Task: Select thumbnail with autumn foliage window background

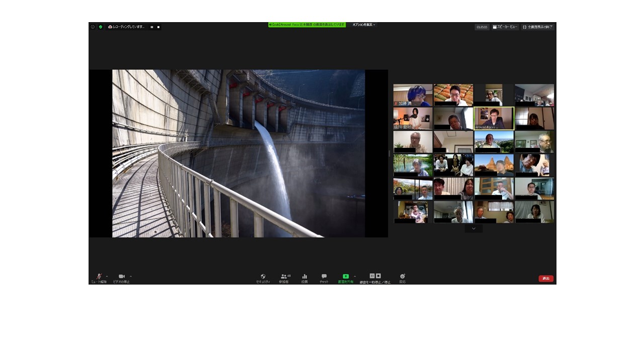Action: [413, 189]
